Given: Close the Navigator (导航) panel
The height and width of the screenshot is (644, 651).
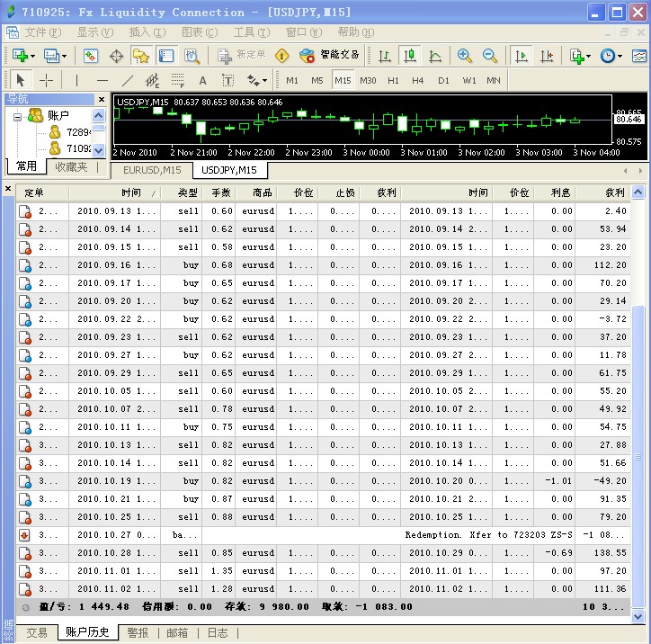Looking at the screenshot, I should (102, 99).
